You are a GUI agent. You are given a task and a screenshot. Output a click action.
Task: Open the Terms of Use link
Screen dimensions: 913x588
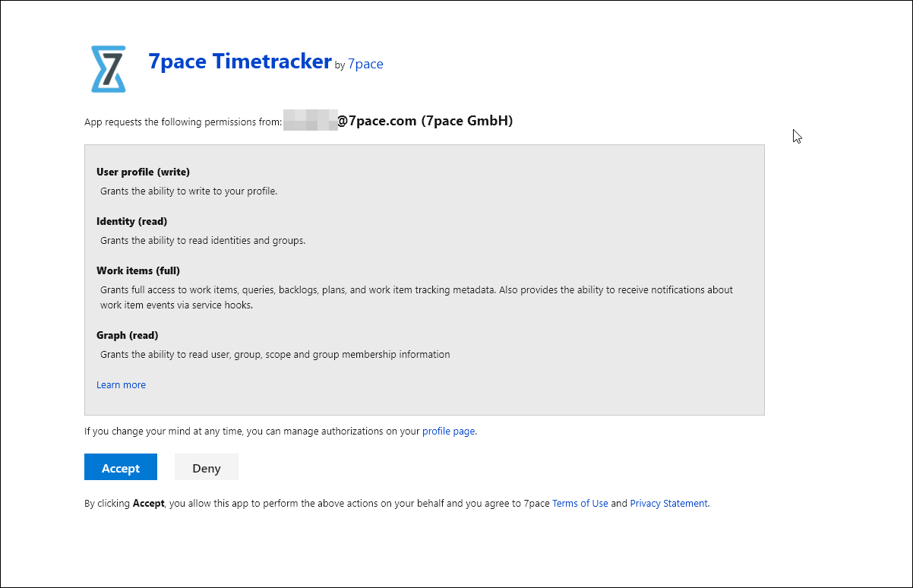[580, 504]
